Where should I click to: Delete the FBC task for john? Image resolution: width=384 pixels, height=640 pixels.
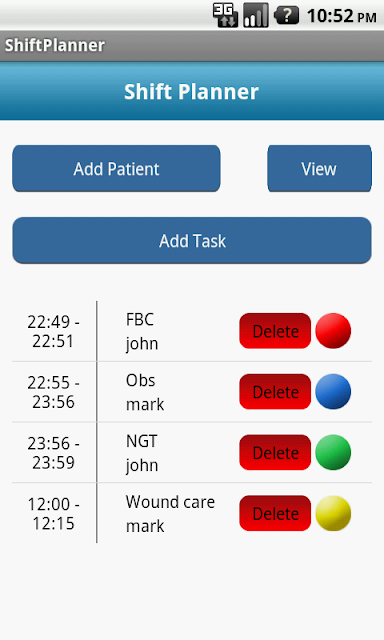tap(275, 331)
